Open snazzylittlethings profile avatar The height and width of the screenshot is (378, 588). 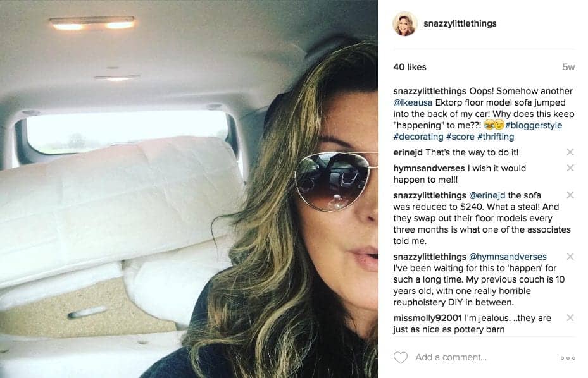[404, 23]
